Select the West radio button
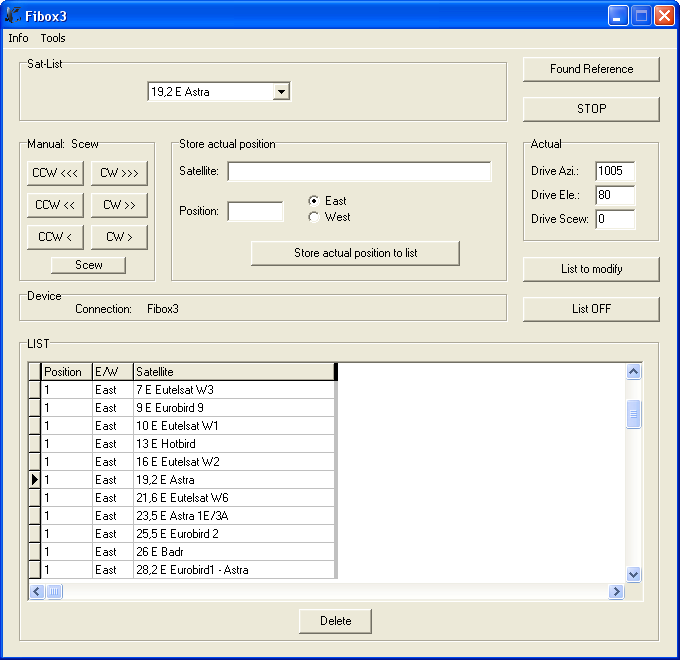 click(314, 217)
